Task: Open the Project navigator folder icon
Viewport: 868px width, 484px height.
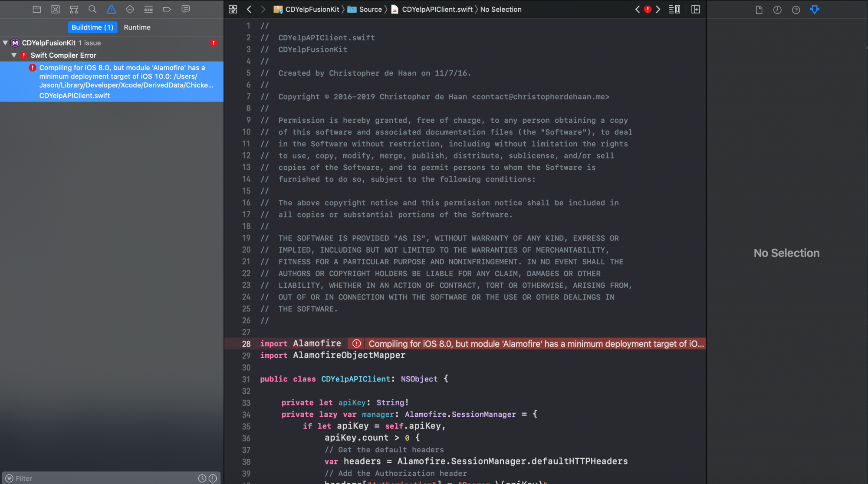Action: click(37, 9)
